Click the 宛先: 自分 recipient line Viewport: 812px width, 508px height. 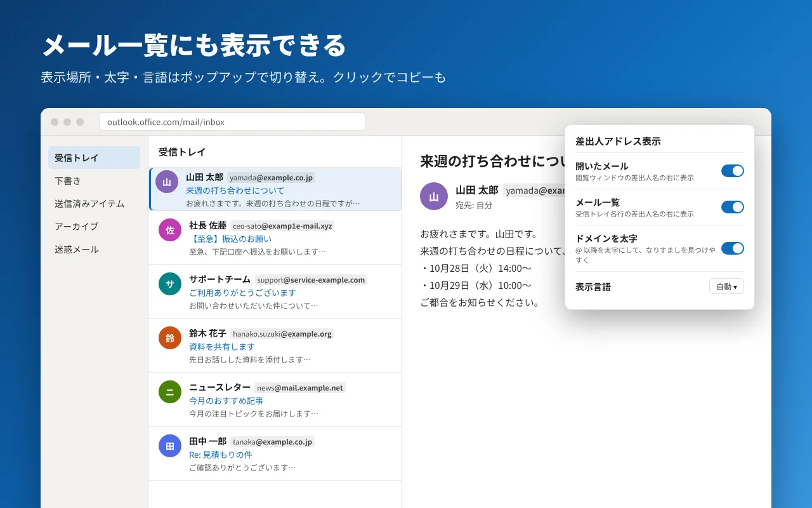pos(474,205)
